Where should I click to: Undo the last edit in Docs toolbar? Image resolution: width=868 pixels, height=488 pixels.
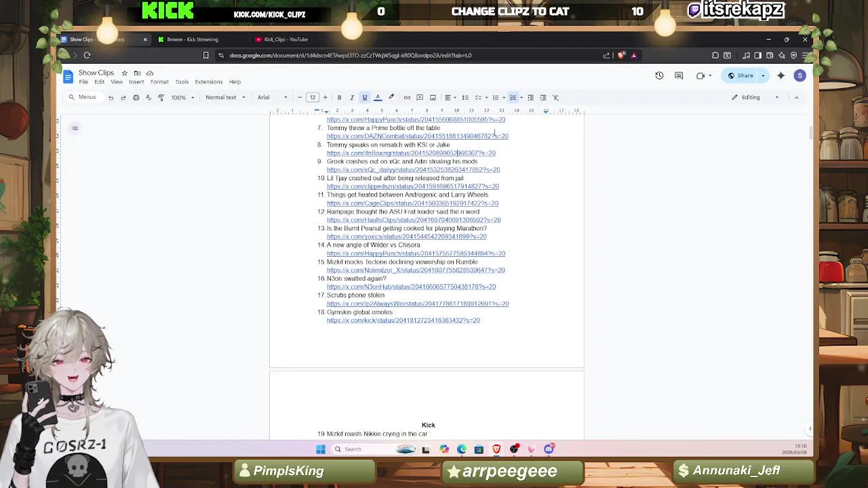pyautogui.click(x=111, y=98)
